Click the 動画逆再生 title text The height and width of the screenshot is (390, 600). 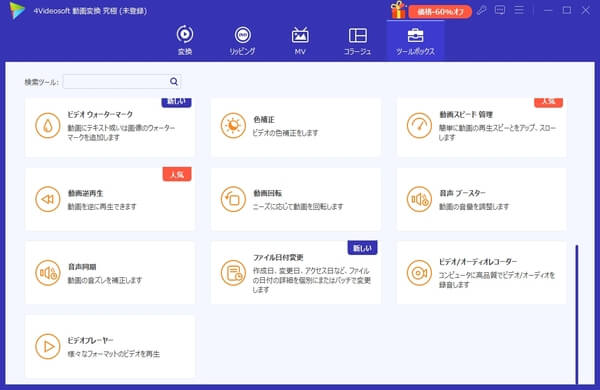85,193
